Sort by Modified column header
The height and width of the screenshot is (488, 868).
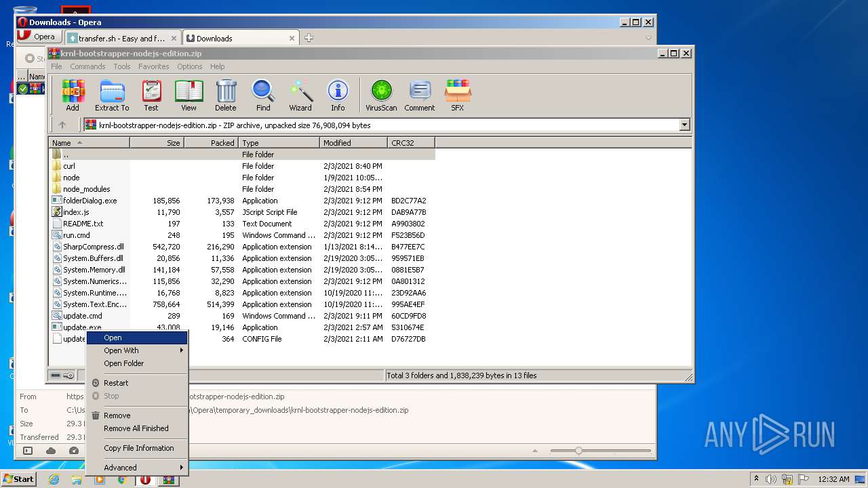pos(353,143)
